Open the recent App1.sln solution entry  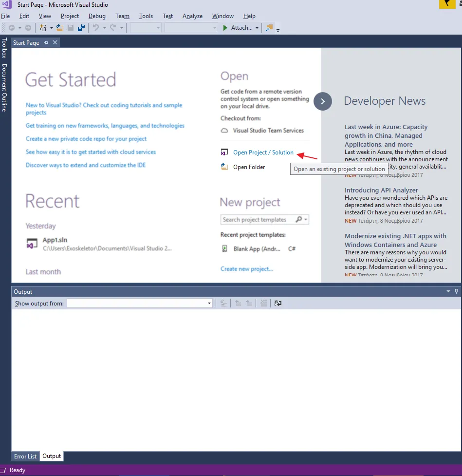[x=99, y=244]
